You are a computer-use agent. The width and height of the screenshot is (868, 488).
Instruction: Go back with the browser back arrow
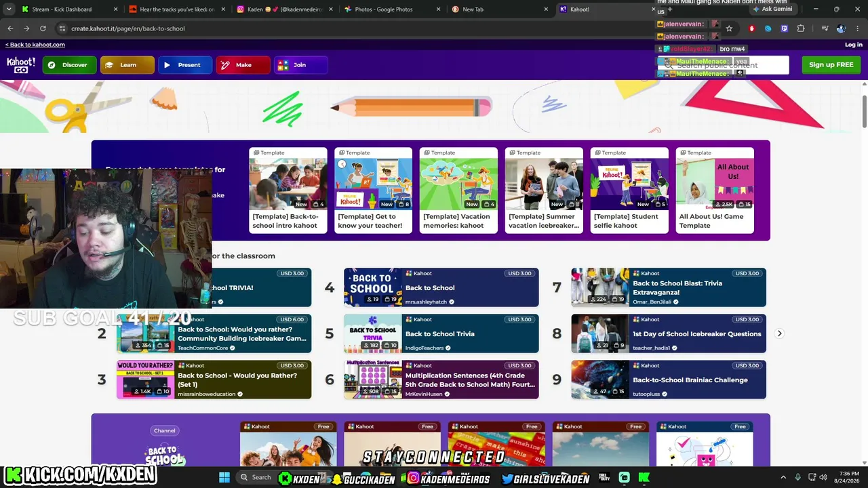[10, 28]
